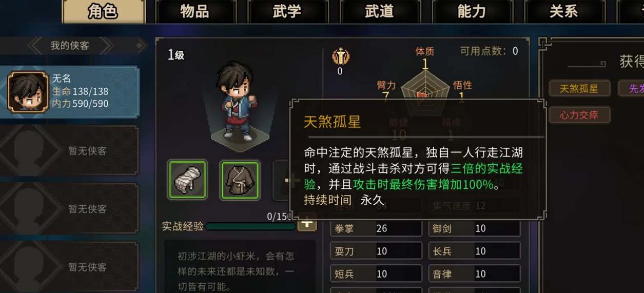Open the 关系 tab
This screenshot has height=293, width=644.
pyautogui.click(x=563, y=12)
